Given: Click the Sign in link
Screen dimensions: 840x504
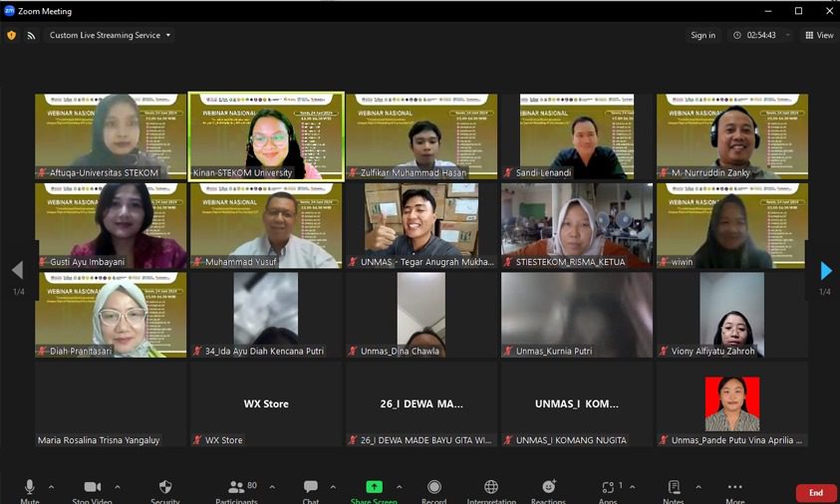Looking at the screenshot, I should tap(702, 35).
